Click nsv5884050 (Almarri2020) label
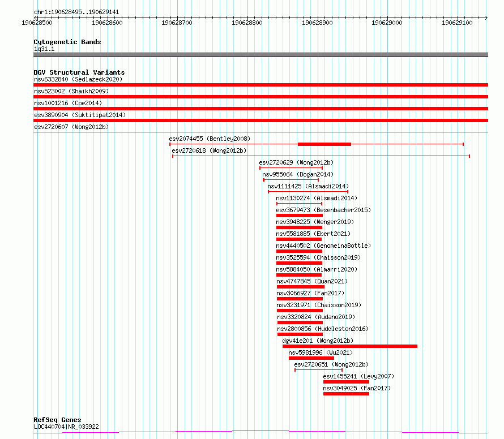Viewport: 504px width, 439px height. [317, 269]
